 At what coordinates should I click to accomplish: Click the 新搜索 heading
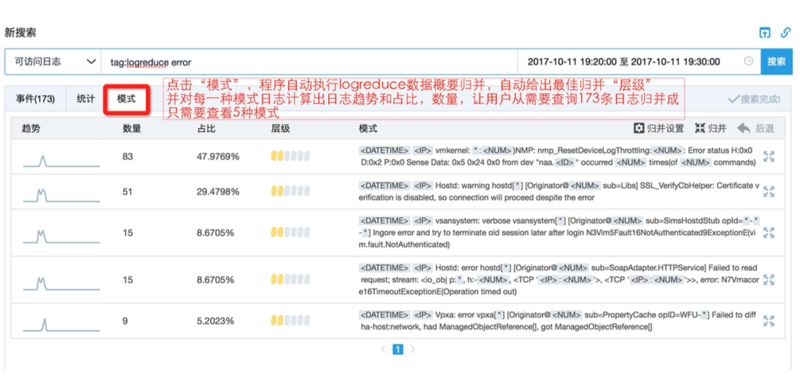click(x=20, y=33)
